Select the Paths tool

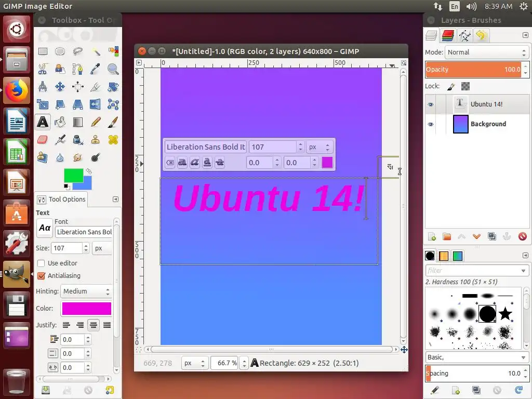78,69
